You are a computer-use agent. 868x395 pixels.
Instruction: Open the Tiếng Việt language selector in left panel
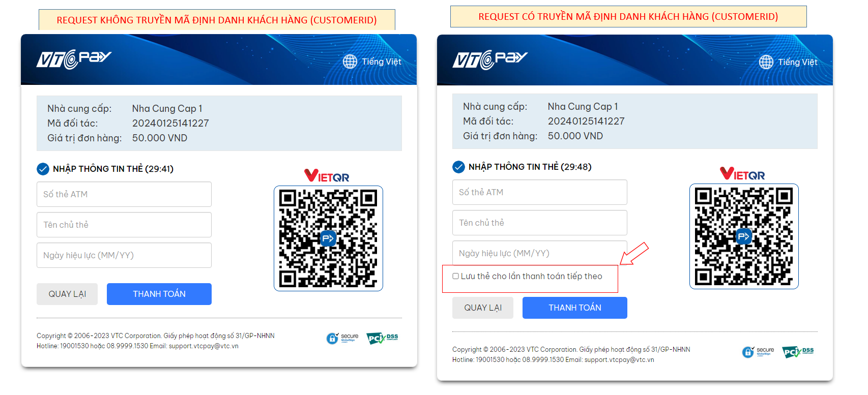[x=372, y=62]
